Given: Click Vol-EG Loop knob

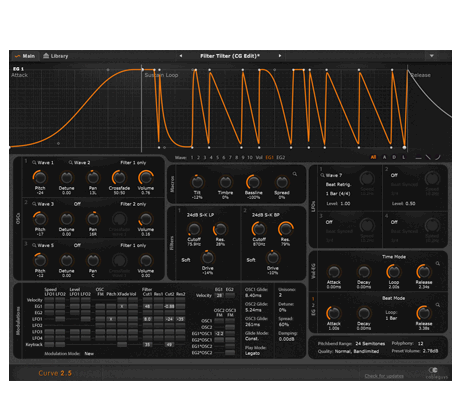Looking at the screenshot, I should point(394,272).
